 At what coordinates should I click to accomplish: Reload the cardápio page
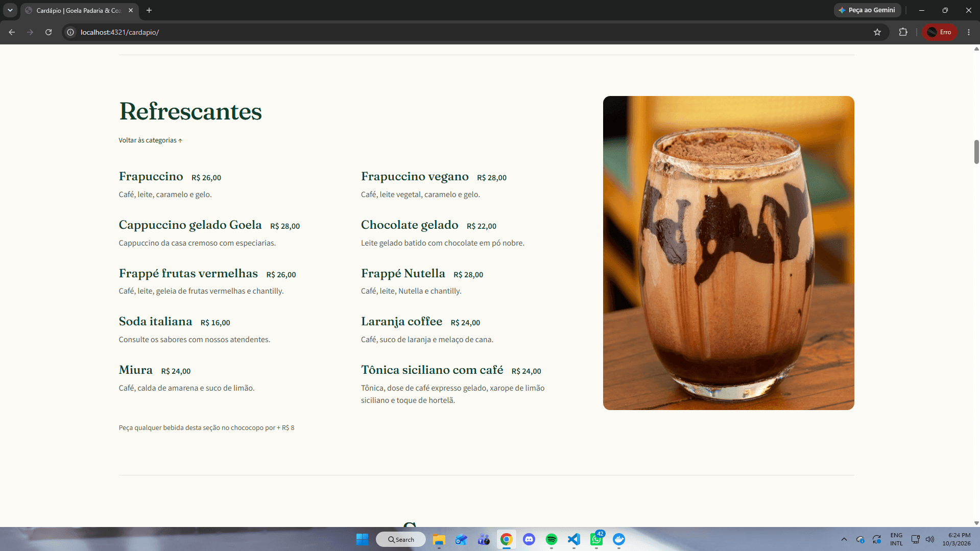click(49, 32)
